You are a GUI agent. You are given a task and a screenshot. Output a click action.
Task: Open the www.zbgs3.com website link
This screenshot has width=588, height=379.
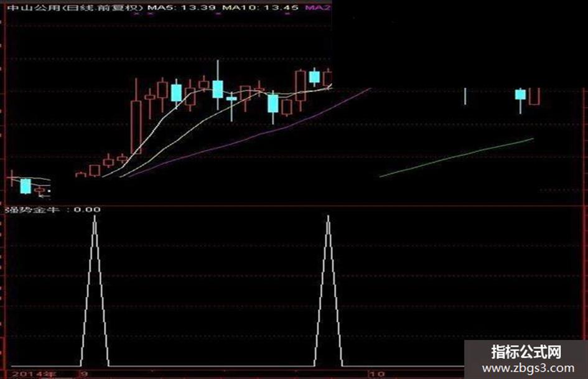(x=528, y=368)
